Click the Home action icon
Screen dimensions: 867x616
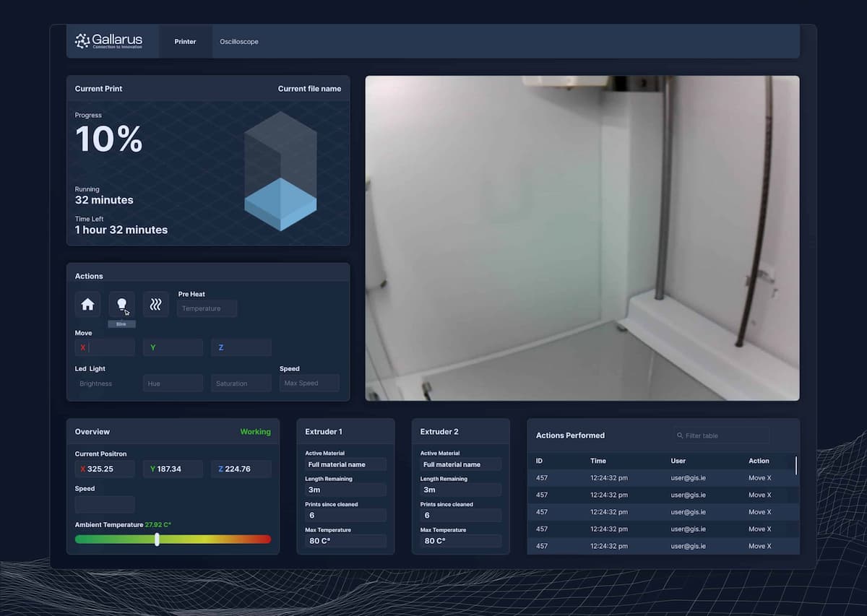(87, 305)
